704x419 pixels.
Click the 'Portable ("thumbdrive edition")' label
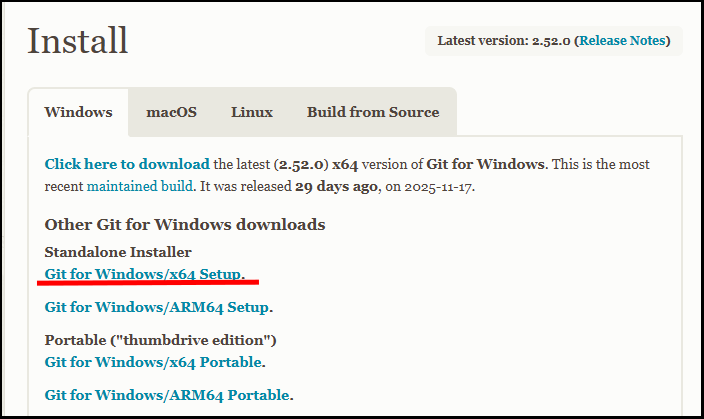tap(161, 340)
